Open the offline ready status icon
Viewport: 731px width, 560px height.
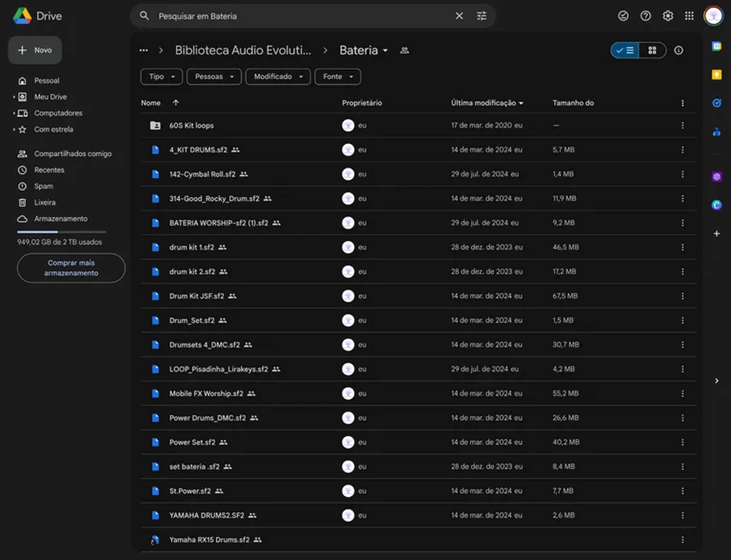[x=623, y=16]
